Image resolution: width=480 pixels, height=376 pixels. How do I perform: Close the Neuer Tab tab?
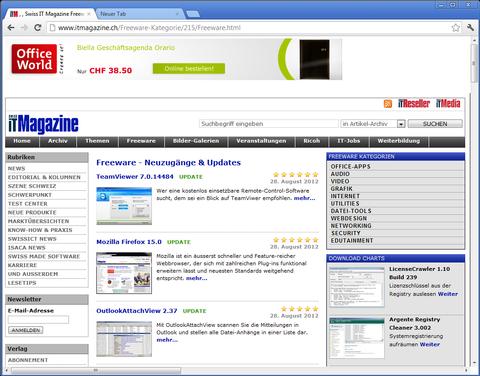click(177, 14)
